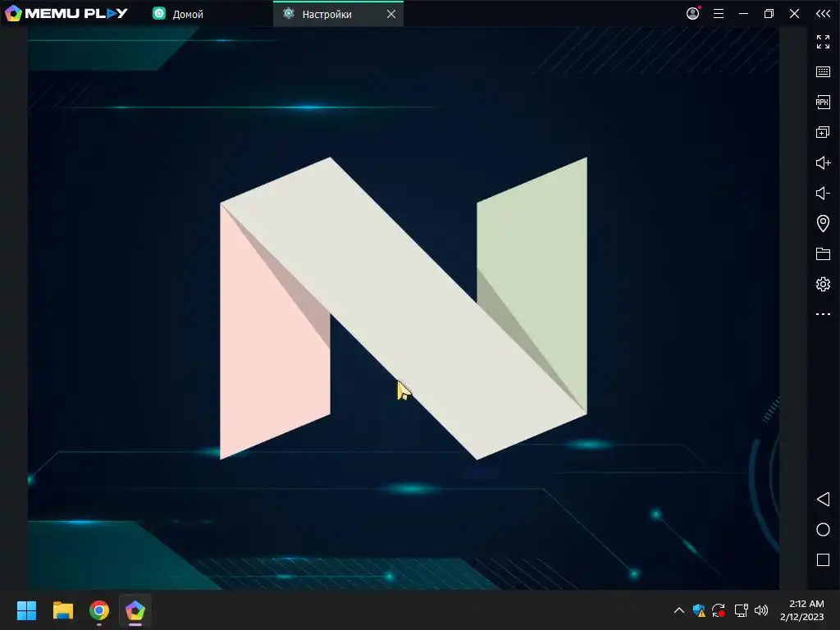
Task: Click the MEmu taskbar icon
Action: (x=135, y=610)
